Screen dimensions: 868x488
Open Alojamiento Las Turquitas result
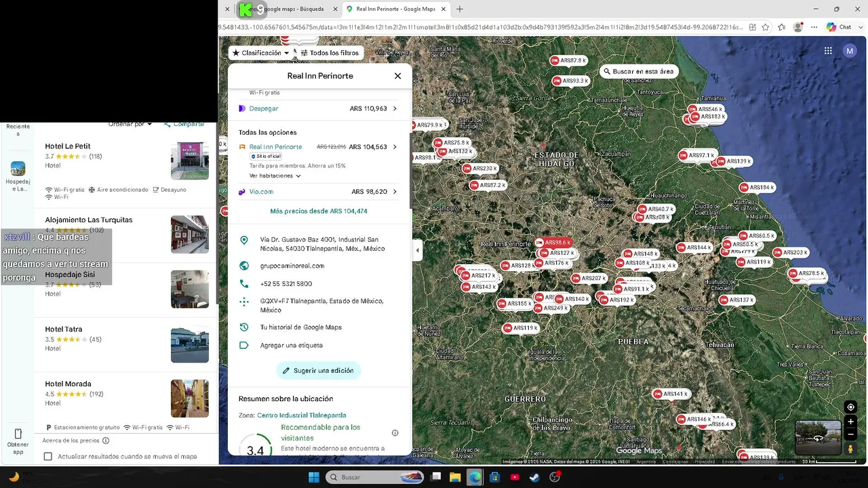[x=126, y=234]
